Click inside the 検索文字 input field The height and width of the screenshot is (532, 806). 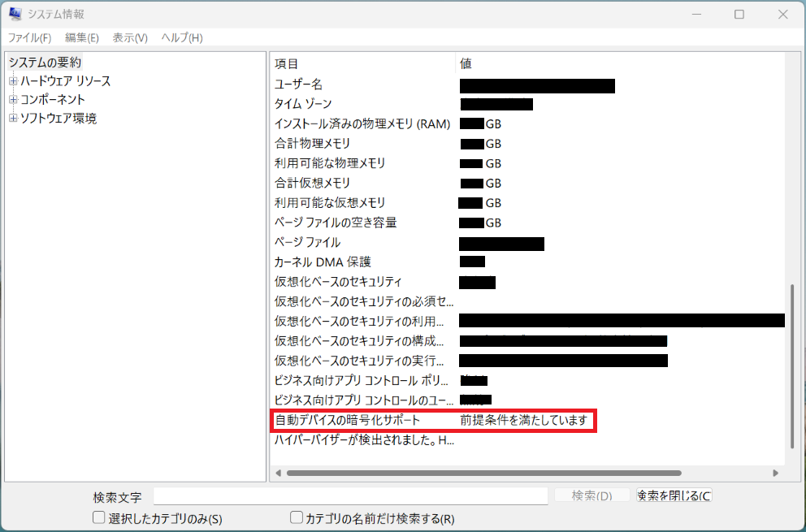[x=350, y=495]
